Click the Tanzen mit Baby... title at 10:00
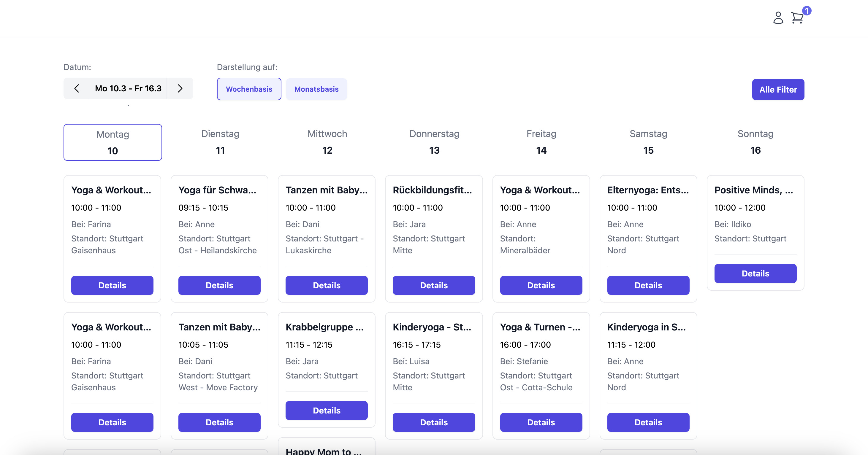 327,190
